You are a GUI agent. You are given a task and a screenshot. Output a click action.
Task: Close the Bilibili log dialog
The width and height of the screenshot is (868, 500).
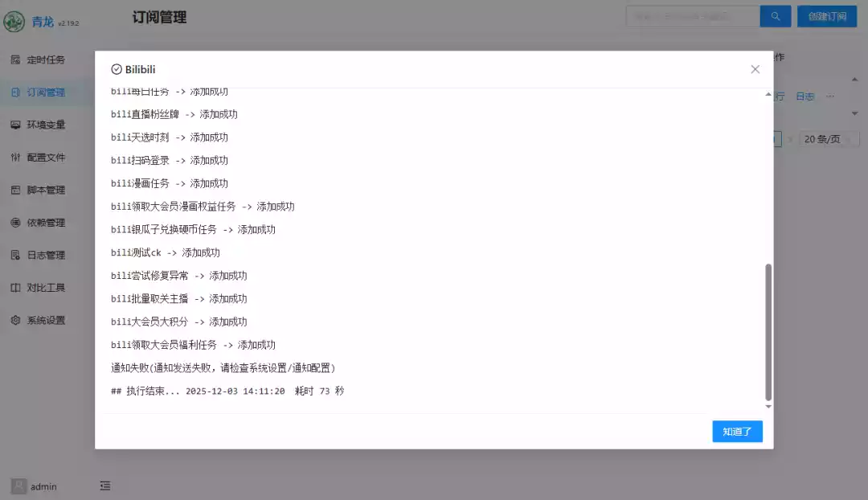755,70
